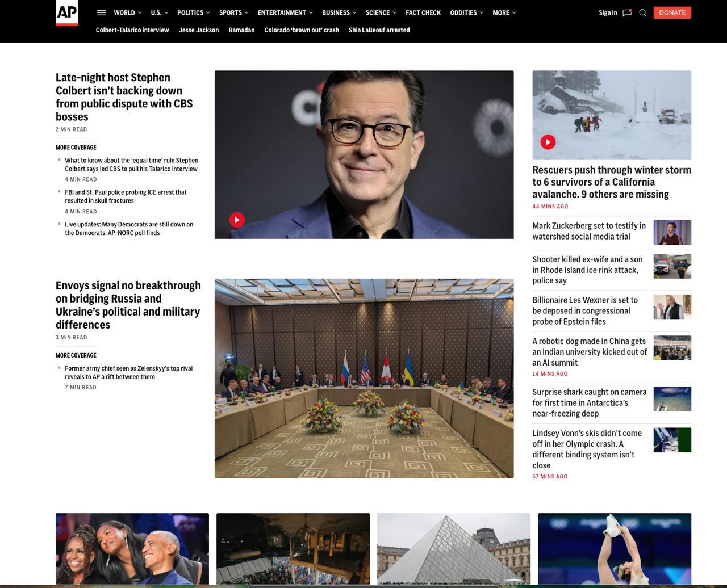
Task: Play the Russia-Ukraine envoys meeting video
Action: point(363,378)
